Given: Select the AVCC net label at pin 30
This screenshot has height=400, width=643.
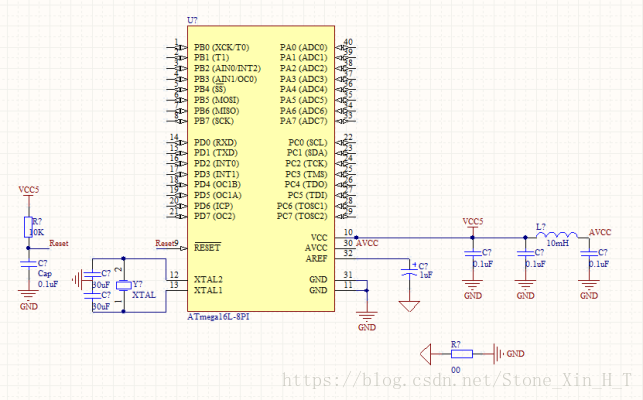Looking at the screenshot, I should [x=367, y=243].
